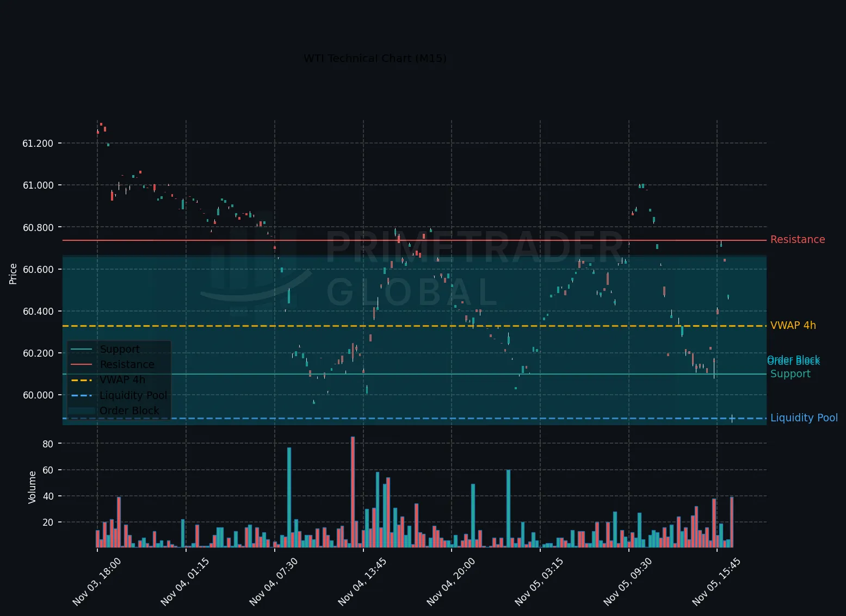Click the "Nov 03, 18:00" time axis label
Screen dimensions: 846x616
tap(96, 582)
